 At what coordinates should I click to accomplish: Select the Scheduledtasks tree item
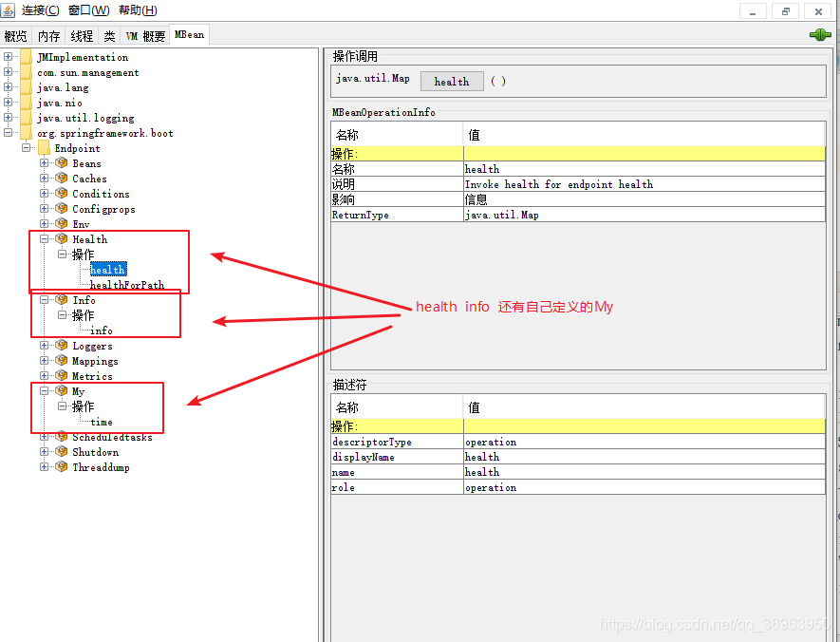113,437
